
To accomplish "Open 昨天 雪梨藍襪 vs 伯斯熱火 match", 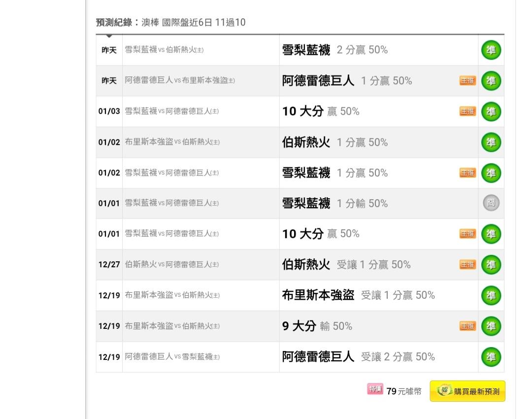I will 164,50.
